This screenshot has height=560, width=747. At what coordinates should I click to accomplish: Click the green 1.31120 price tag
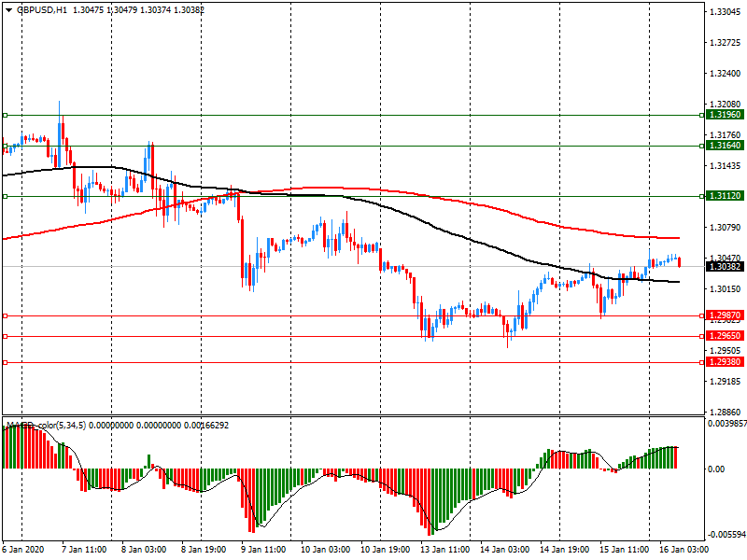point(725,196)
